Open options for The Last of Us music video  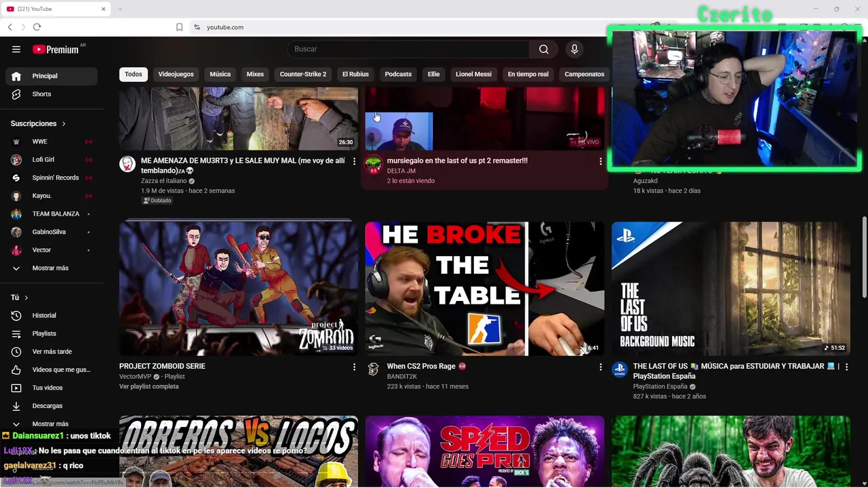(x=846, y=367)
